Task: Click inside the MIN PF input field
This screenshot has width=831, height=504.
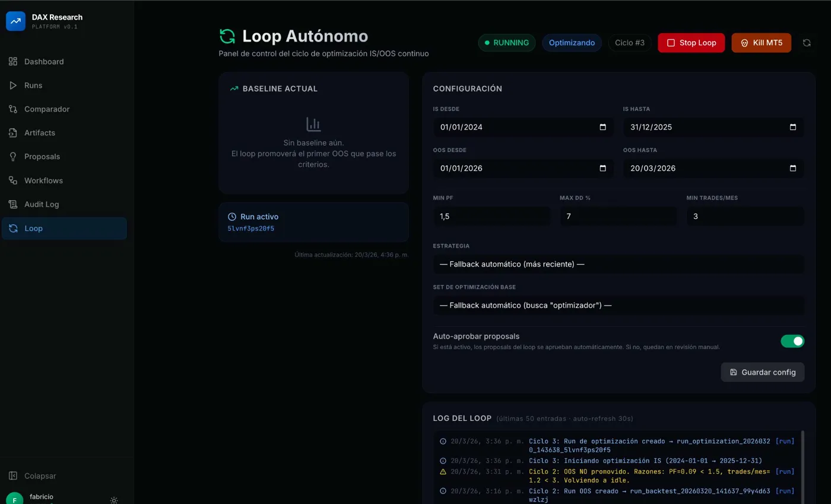Action: tap(492, 216)
